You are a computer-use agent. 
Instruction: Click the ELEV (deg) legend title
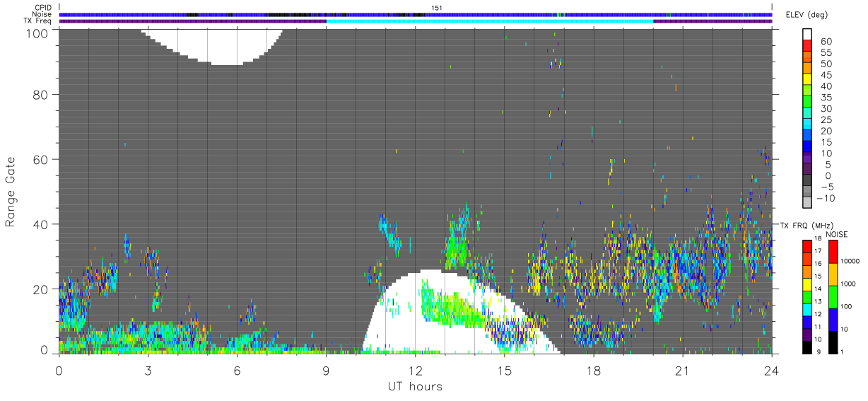tap(807, 15)
